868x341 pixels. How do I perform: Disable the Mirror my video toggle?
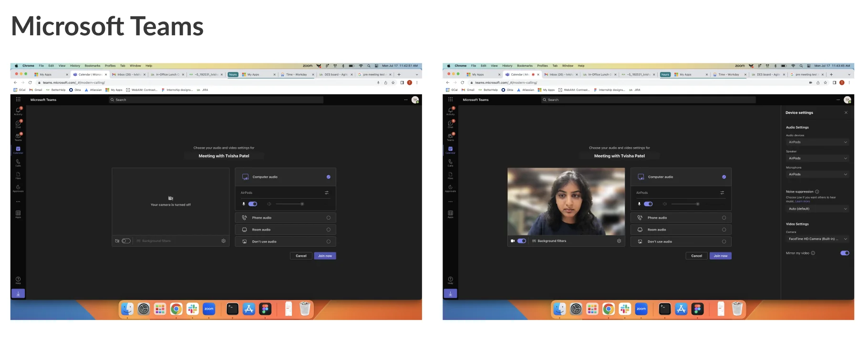pos(845,253)
